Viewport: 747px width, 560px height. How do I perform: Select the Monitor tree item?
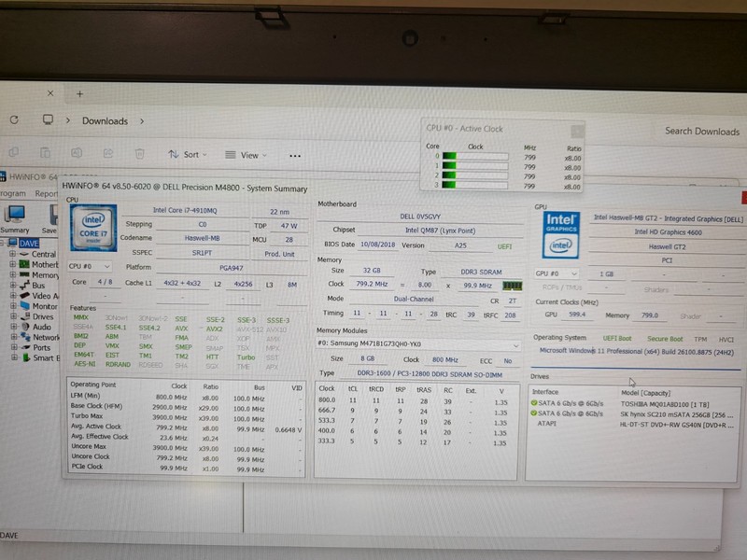click(x=45, y=306)
